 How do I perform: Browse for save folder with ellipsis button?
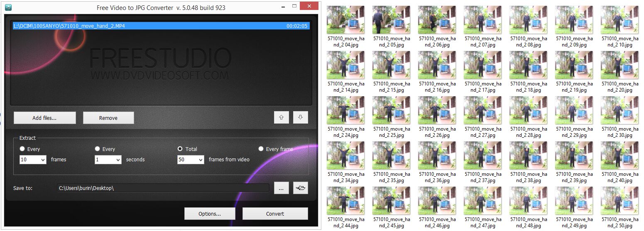tap(281, 188)
